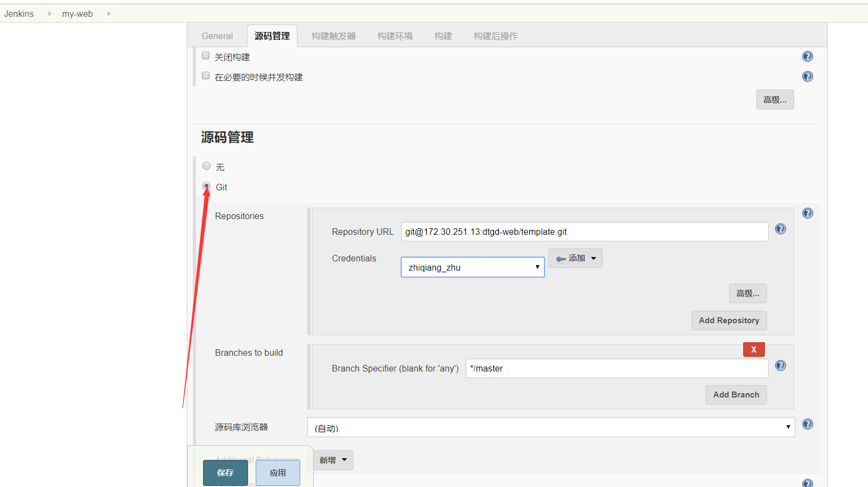Open 源码库浏览器 dropdown showing (自动)

pos(551,427)
